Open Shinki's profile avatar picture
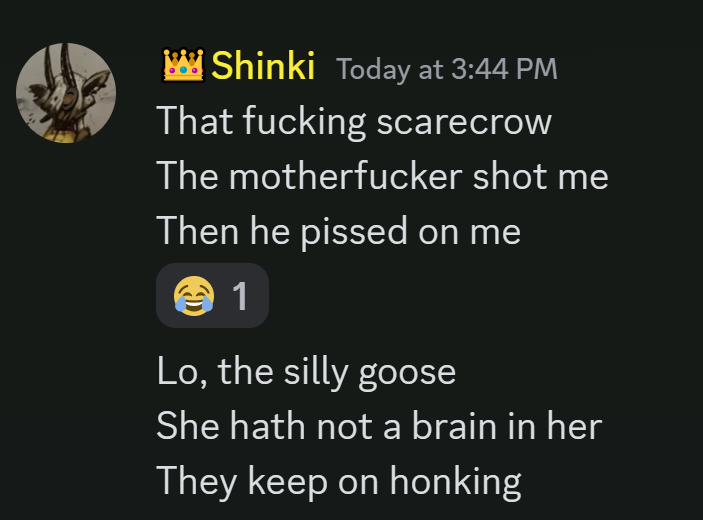This screenshot has width=703, height=520. [66, 93]
